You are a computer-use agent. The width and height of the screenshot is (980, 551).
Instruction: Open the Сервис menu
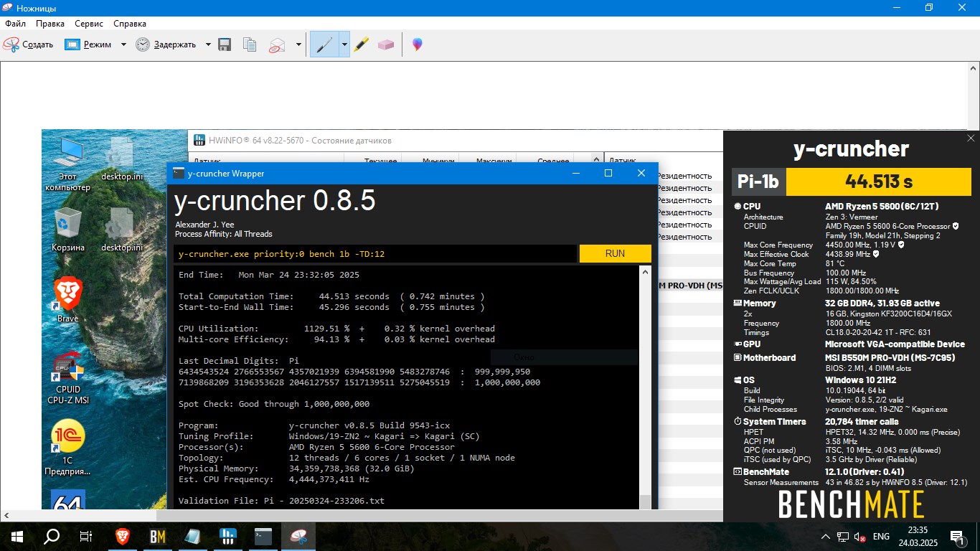click(x=89, y=24)
